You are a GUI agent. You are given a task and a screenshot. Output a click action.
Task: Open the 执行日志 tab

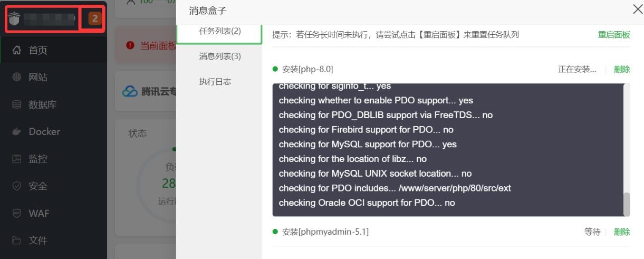[215, 82]
